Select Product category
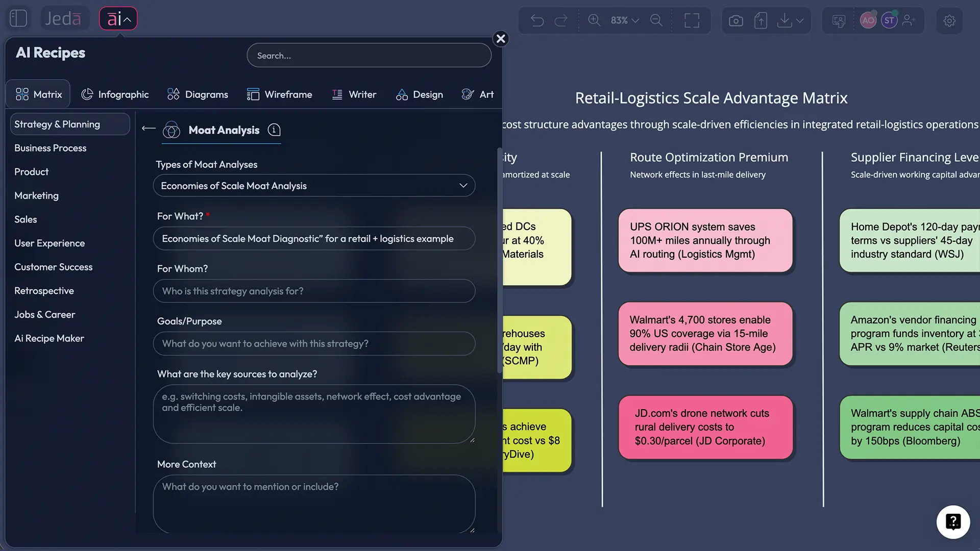This screenshot has height=551, width=980. pos(32,172)
